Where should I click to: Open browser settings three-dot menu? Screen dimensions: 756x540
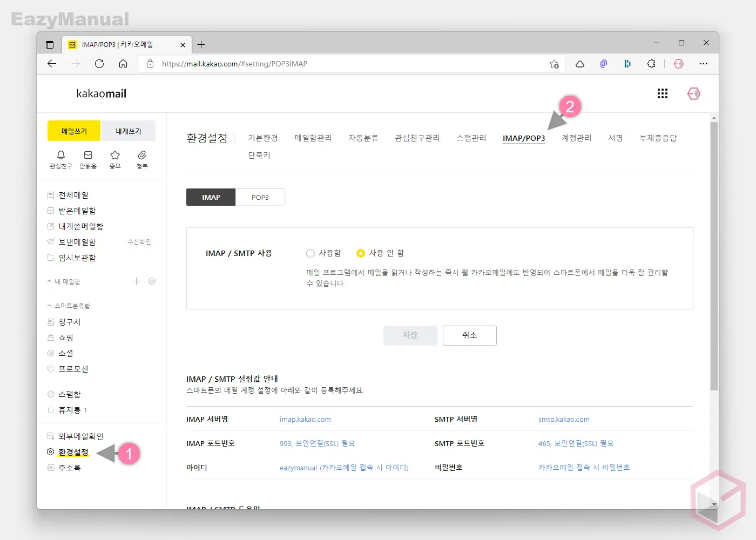pos(703,64)
